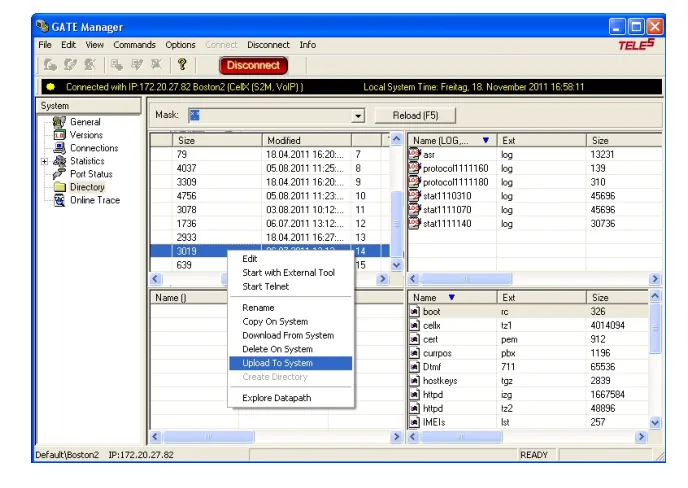
Task: Click the System panel header
Action: click(89, 106)
